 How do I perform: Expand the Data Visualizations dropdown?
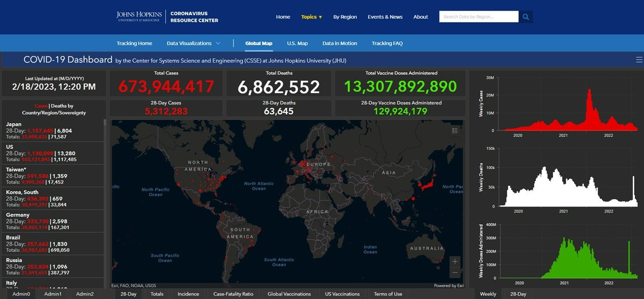[194, 43]
